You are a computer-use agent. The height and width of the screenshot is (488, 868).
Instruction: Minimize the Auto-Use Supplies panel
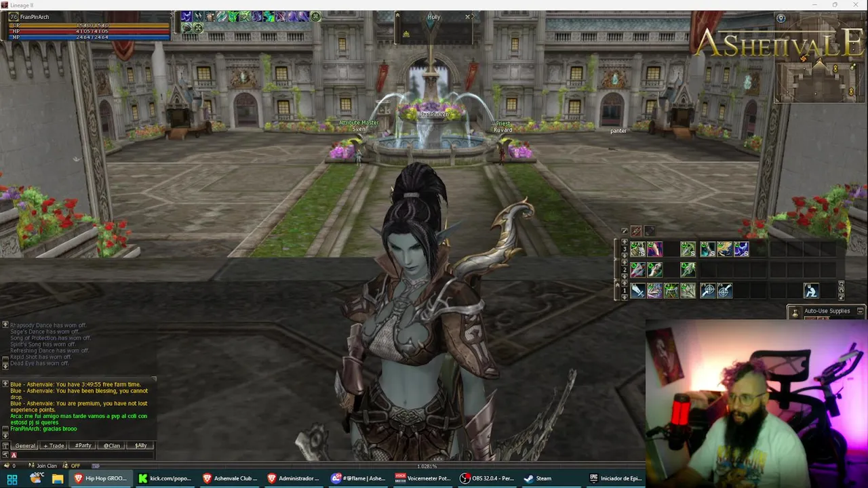tap(860, 311)
